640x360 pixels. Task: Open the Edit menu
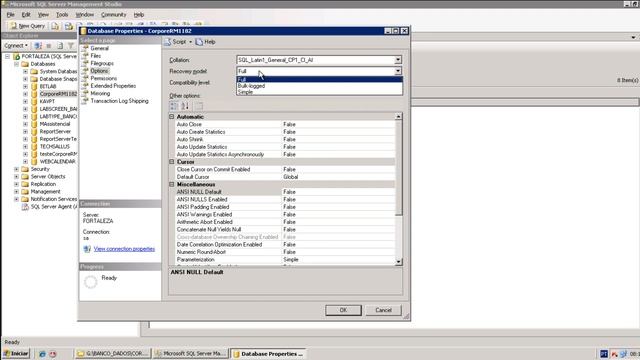[26, 15]
